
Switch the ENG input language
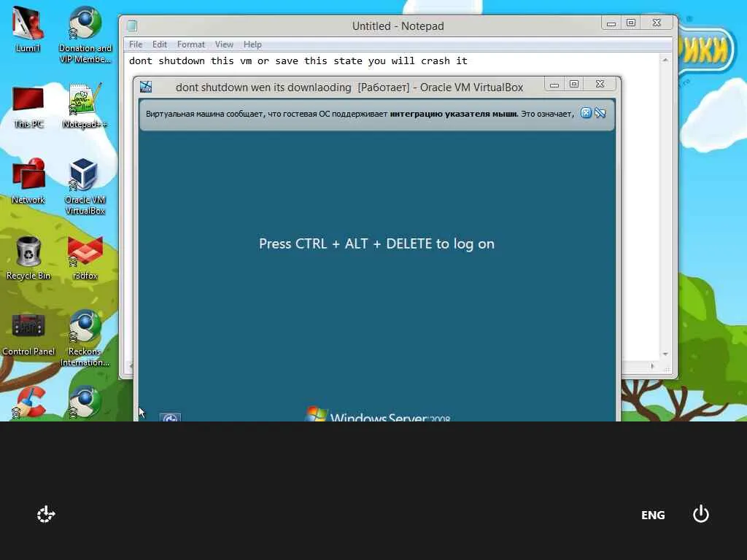pyautogui.click(x=653, y=515)
